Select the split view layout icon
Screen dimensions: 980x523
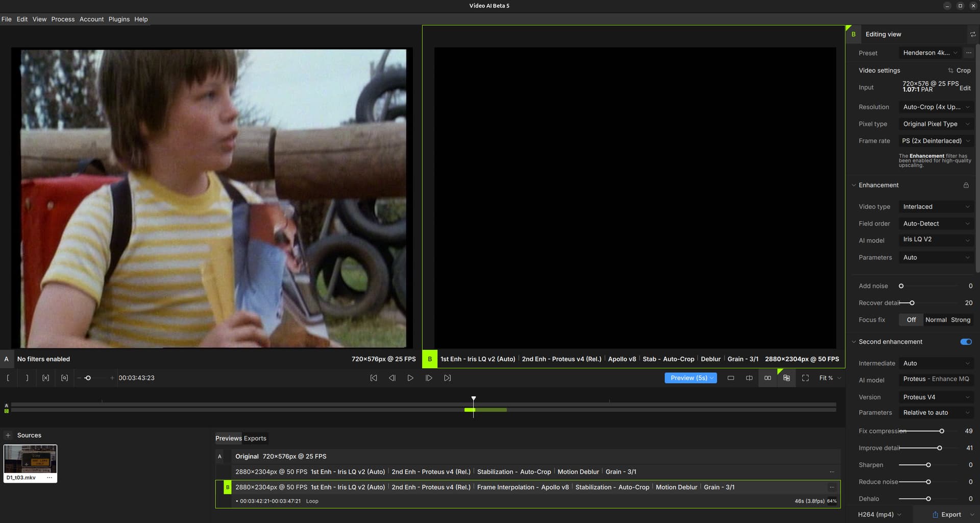749,378
